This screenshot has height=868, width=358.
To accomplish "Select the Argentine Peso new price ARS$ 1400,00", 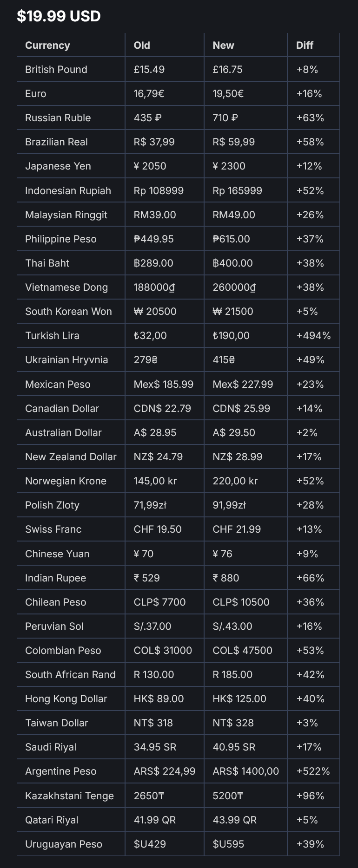I will tap(245, 771).
